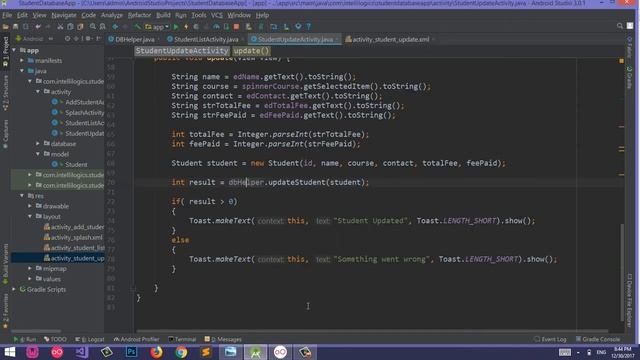Open the Event Log

click(550, 340)
